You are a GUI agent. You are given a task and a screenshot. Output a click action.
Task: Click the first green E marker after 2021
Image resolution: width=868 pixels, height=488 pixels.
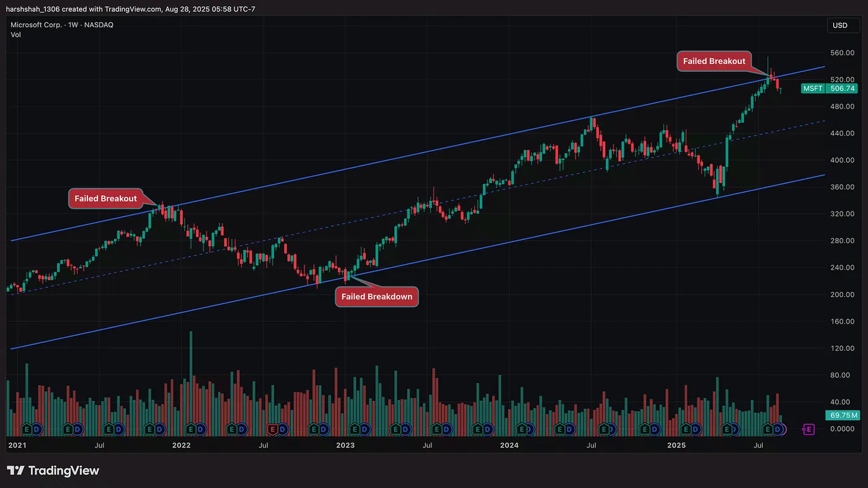point(27,428)
